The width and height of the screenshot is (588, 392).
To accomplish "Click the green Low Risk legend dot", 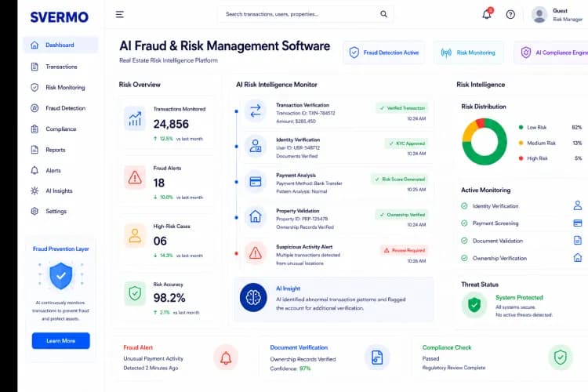I will pos(521,127).
